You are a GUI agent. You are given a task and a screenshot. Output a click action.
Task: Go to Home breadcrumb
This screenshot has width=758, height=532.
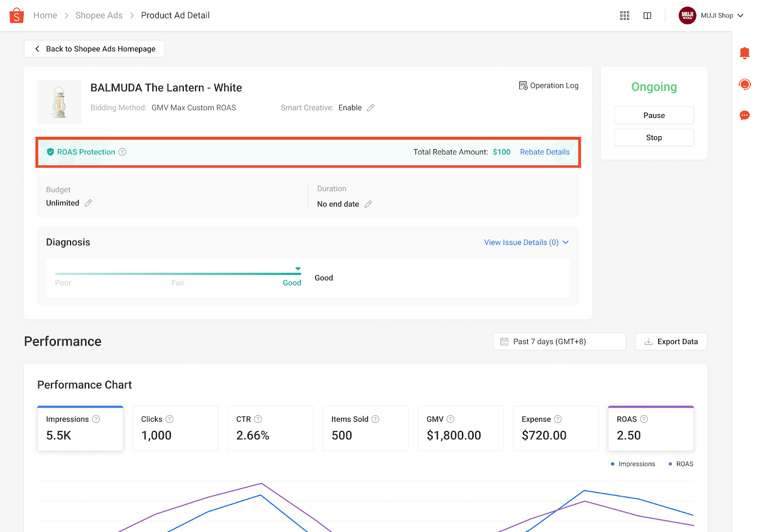coord(45,16)
